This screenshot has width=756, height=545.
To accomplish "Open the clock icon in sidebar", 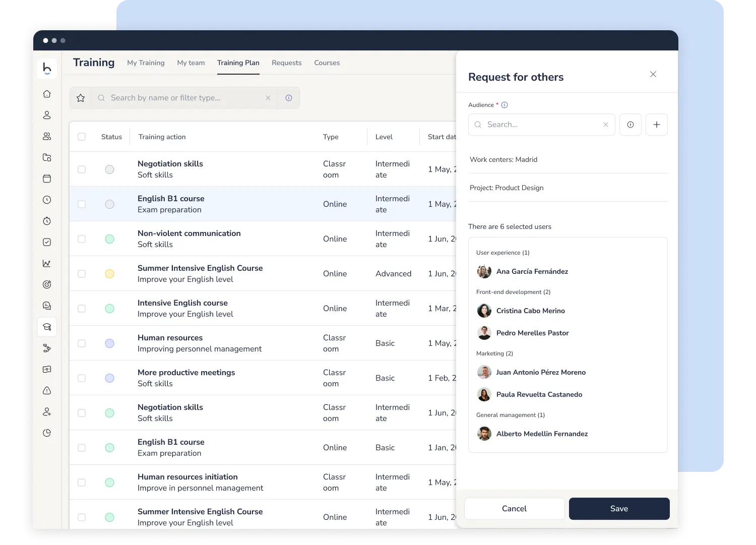I will (x=47, y=200).
